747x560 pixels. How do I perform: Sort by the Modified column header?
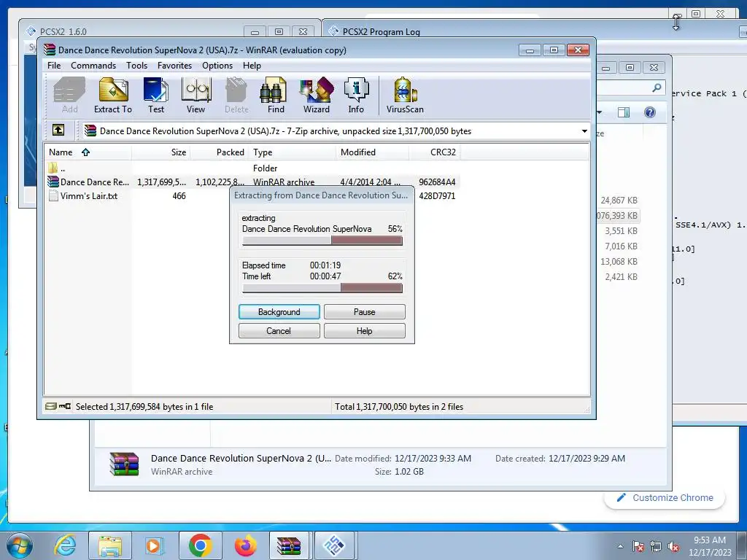(373, 152)
